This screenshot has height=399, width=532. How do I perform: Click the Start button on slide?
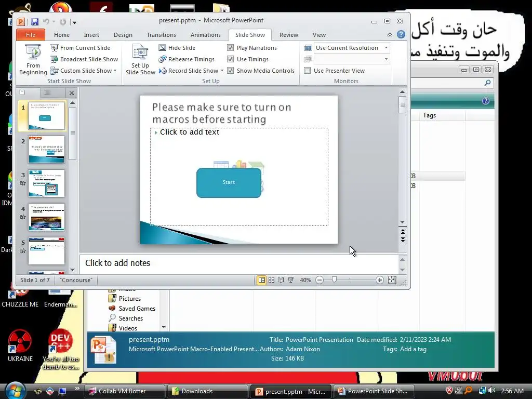point(229,182)
